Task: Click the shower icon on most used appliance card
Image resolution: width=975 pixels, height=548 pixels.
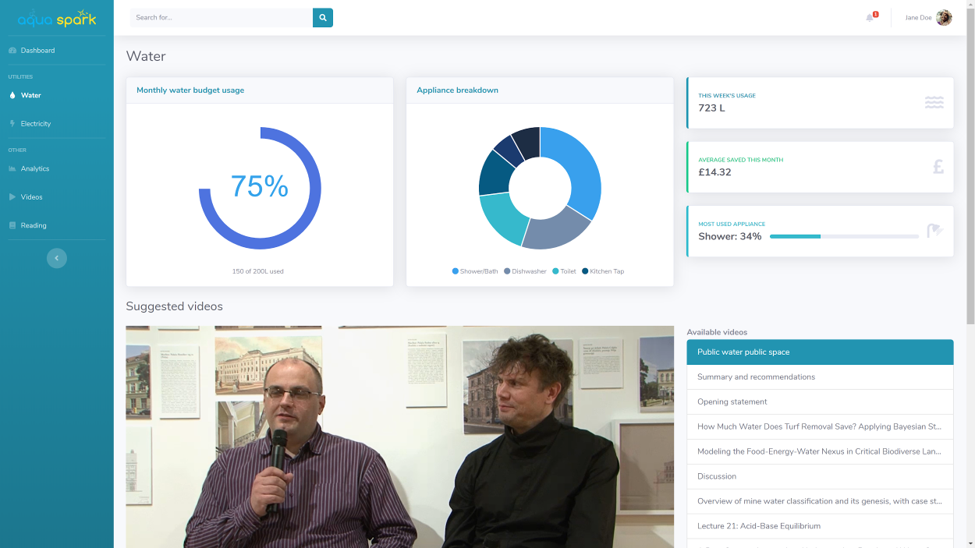Action: coord(935,231)
